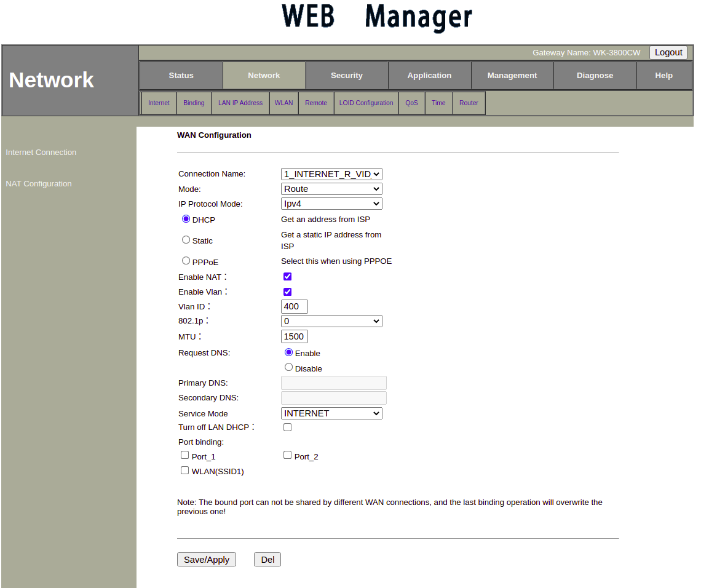
Task: Click the Logout button
Action: [668, 53]
